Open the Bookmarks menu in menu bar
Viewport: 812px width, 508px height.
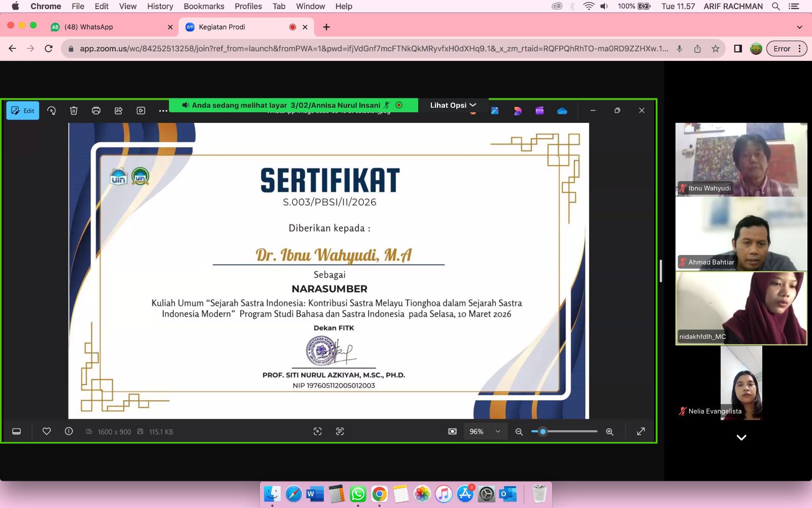204,6
